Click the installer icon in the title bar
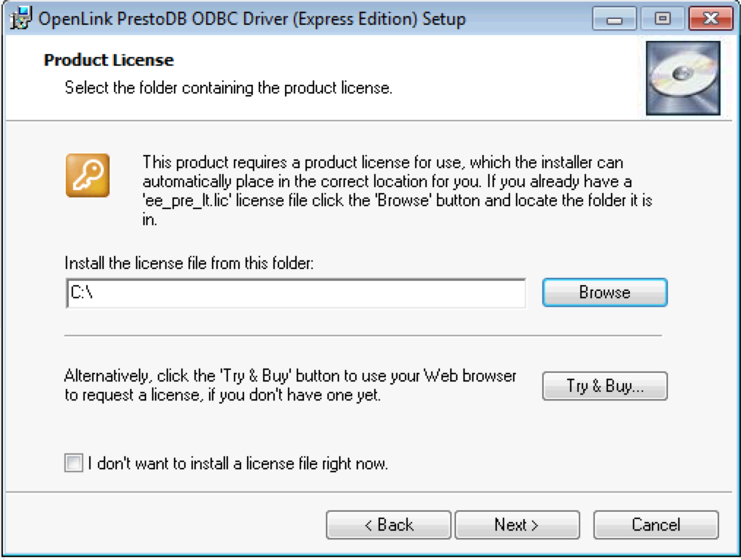 click(22, 18)
